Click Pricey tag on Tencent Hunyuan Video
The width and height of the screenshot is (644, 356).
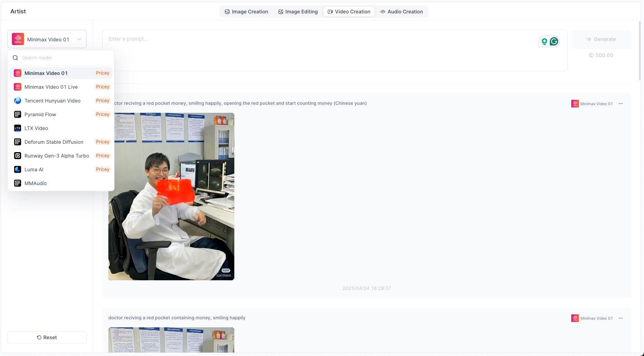[x=103, y=101]
